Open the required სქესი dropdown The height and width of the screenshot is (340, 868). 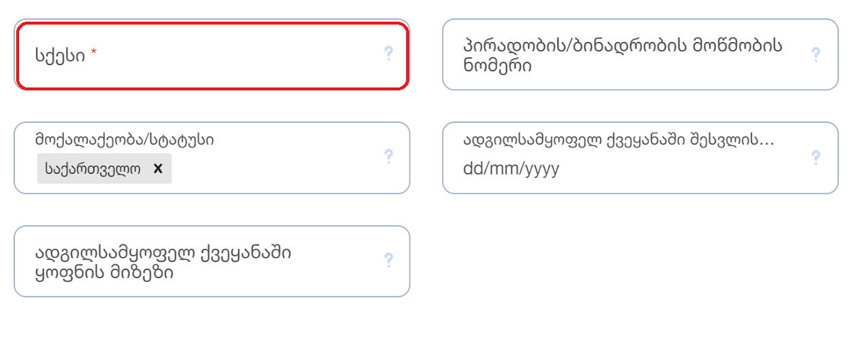(212, 56)
